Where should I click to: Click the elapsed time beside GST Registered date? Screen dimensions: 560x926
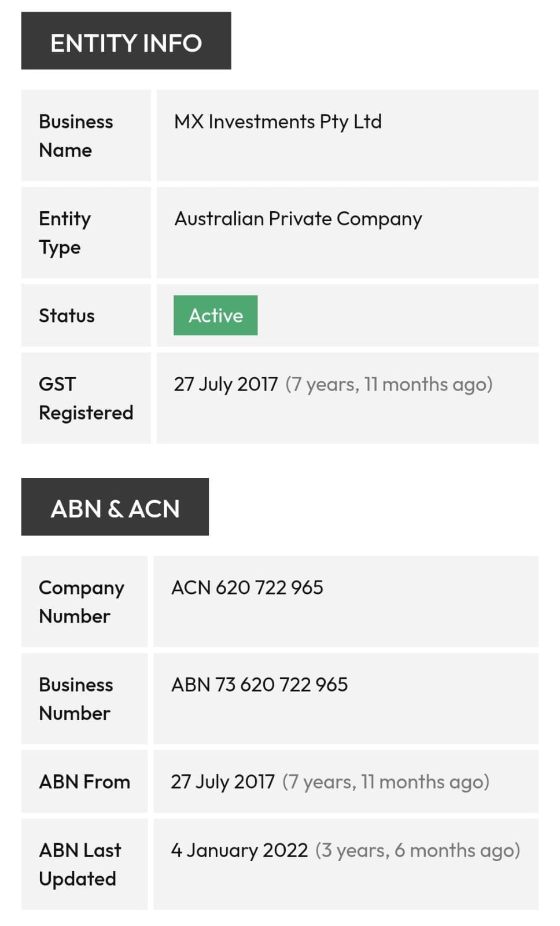click(x=389, y=384)
